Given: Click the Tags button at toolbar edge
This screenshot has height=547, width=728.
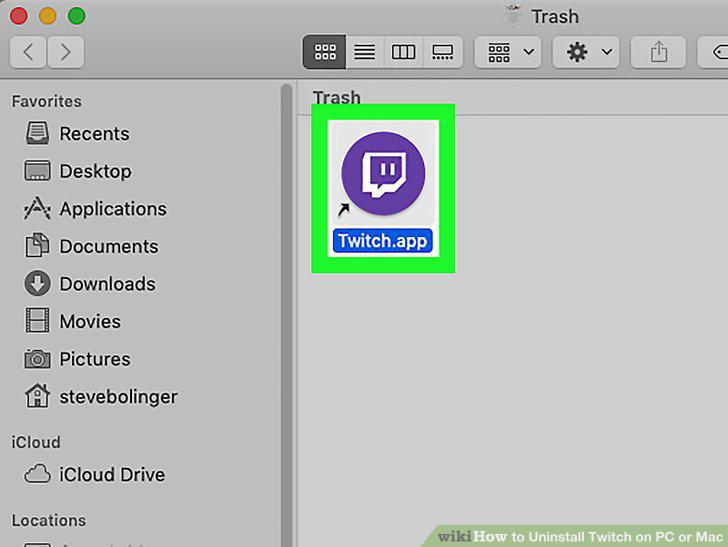Looking at the screenshot, I should tap(714, 52).
